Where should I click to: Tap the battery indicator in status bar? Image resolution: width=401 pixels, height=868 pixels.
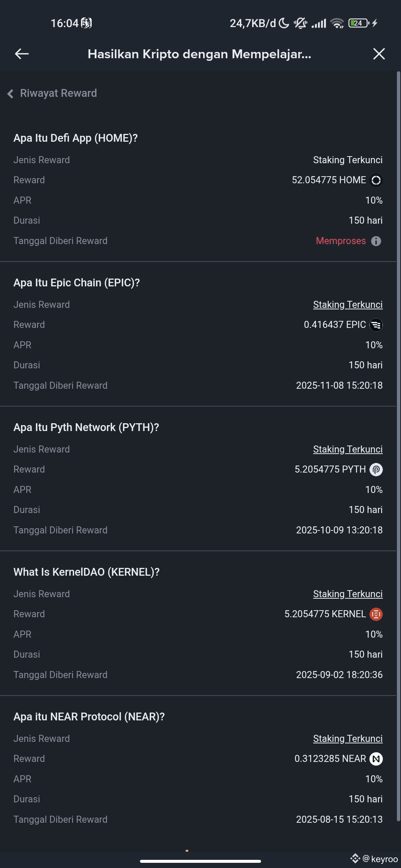359,23
